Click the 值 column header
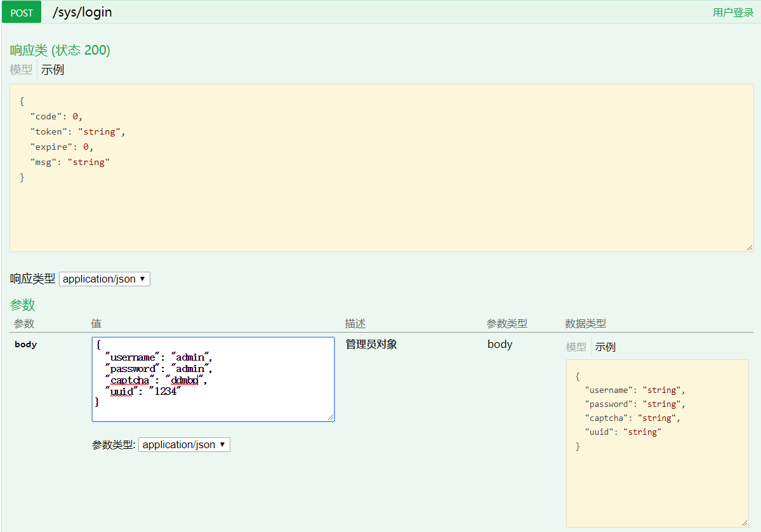The height and width of the screenshot is (532, 761). [x=96, y=324]
